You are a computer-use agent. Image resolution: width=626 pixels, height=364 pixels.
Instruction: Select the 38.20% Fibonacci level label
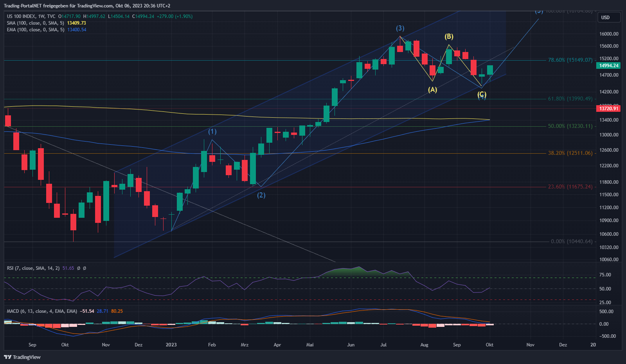[x=570, y=153]
